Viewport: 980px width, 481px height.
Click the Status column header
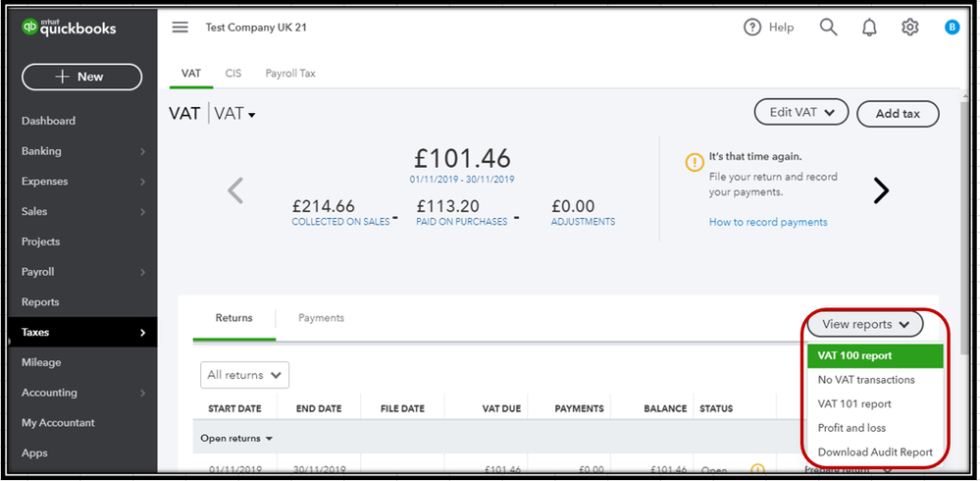[x=716, y=408]
